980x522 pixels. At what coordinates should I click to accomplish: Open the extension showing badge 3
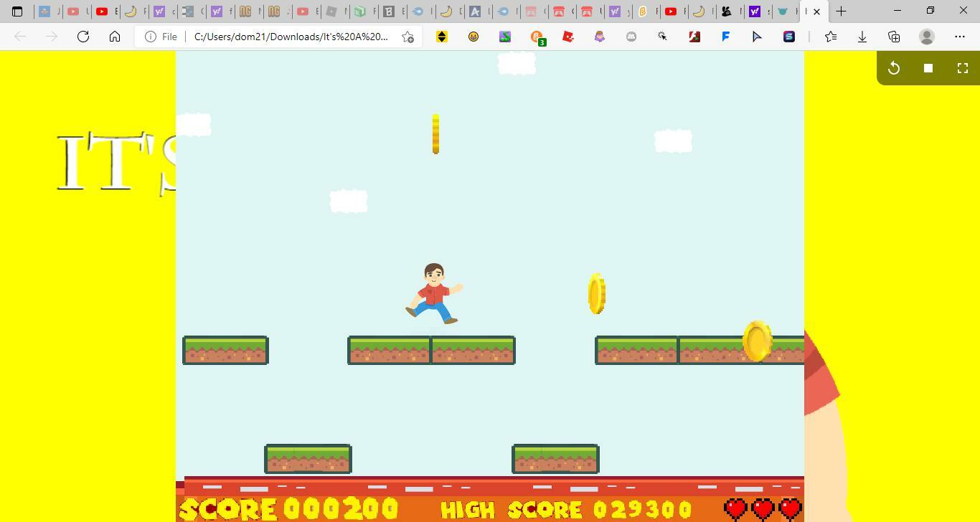(537, 37)
